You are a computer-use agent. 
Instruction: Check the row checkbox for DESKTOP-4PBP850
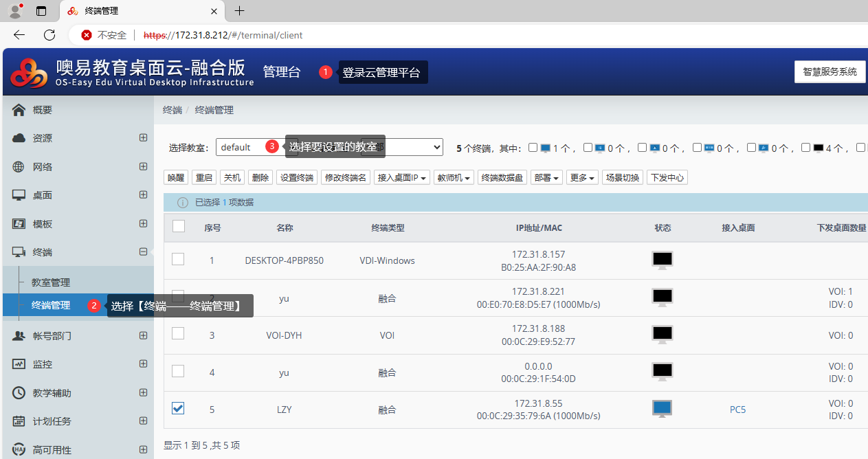tap(178, 260)
